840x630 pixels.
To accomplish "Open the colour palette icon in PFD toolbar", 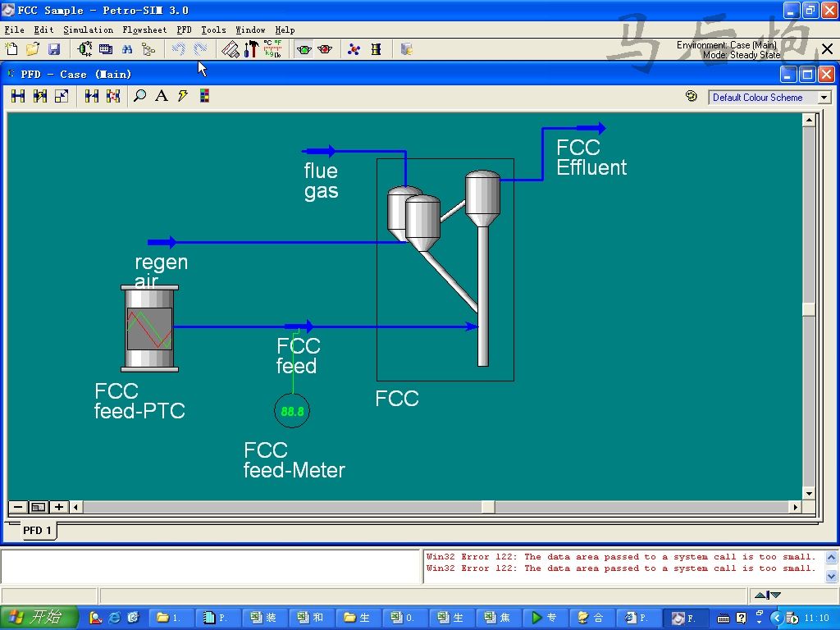I will pos(204,96).
